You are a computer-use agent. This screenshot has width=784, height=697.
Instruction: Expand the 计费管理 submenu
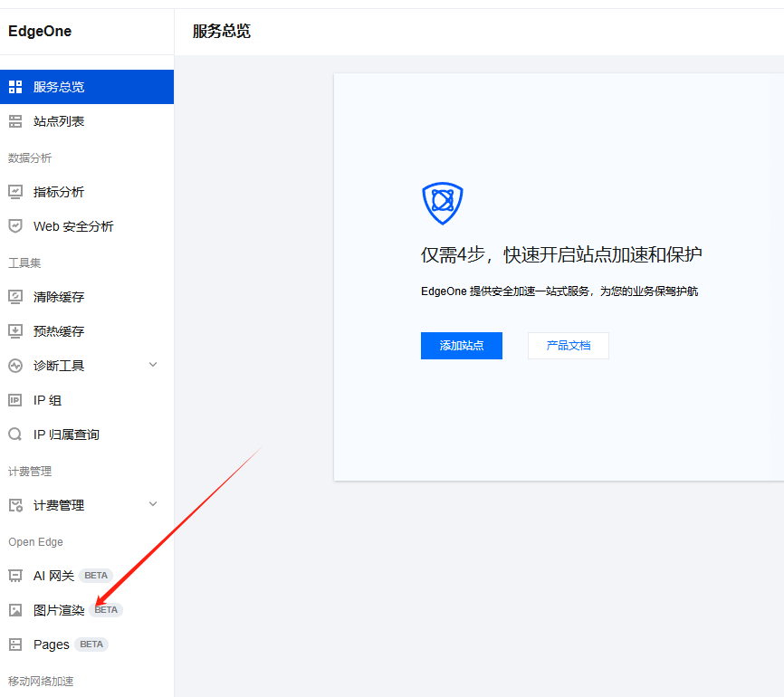154,504
